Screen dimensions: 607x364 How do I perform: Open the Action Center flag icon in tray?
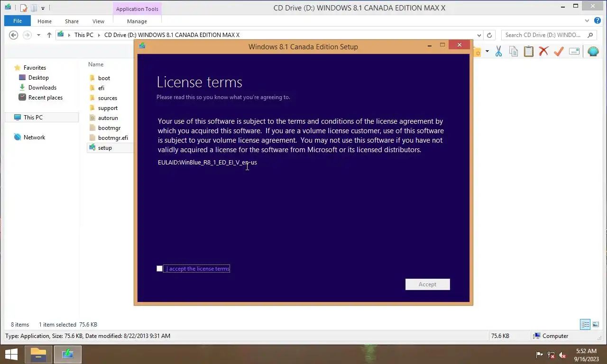pos(540,355)
